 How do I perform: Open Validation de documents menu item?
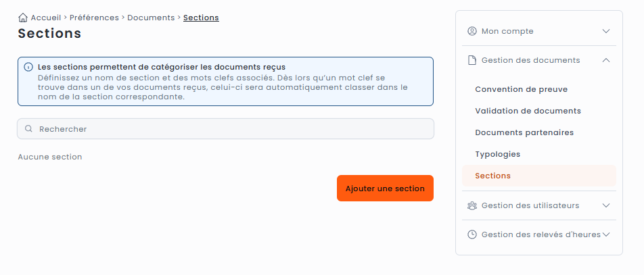(528, 111)
